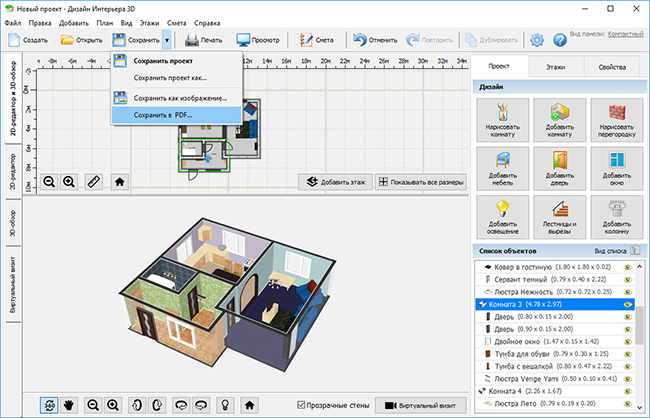
Task: Open the План menu
Action: 104,23
